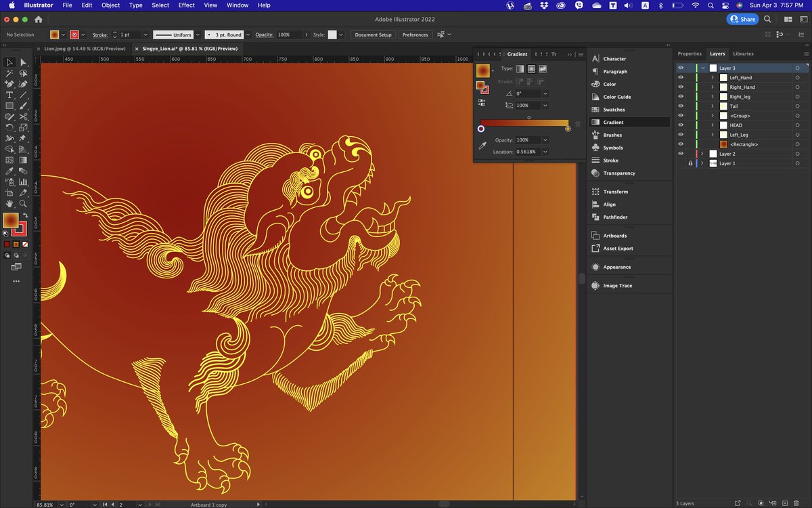Select the Selection tool arrow
Image resolution: width=812 pixels, height=508 pixels.
9,62
